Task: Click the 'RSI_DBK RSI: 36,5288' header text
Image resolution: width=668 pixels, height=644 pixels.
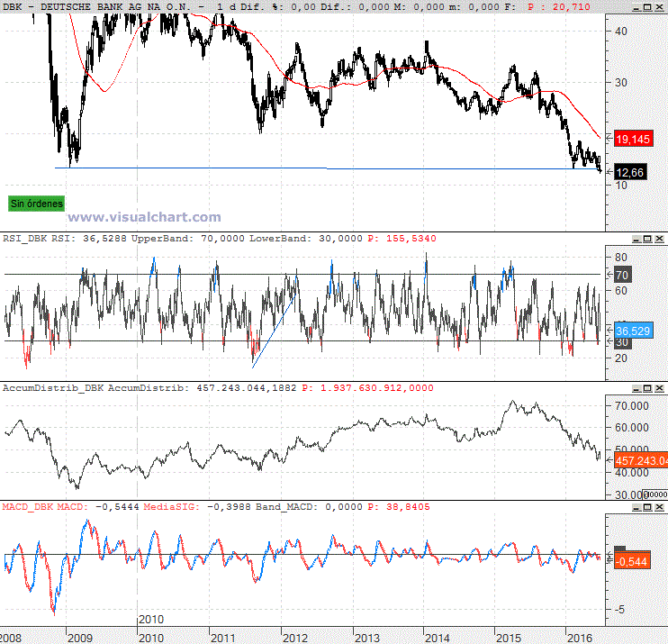Action: 65,239
